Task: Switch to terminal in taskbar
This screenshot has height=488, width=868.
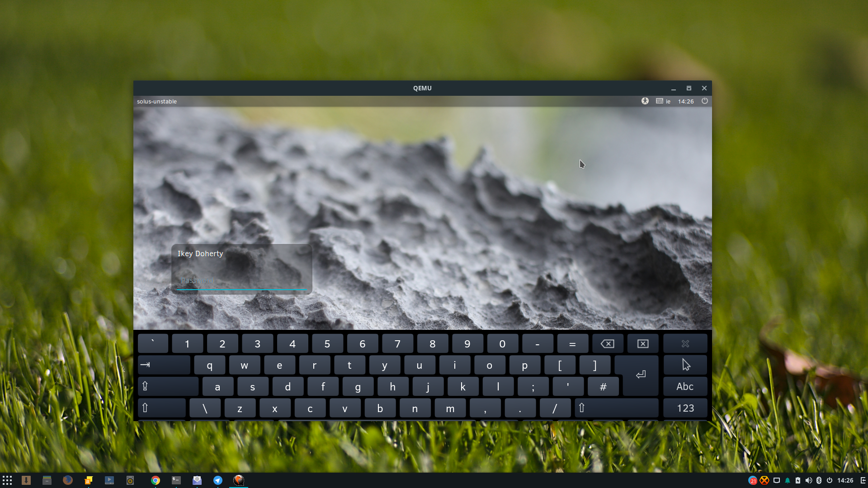Action: click(x=176, y=480)
